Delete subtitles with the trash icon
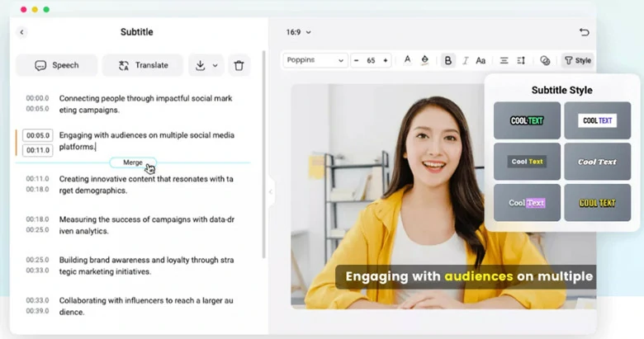644x339 pixels. [239, 65]
